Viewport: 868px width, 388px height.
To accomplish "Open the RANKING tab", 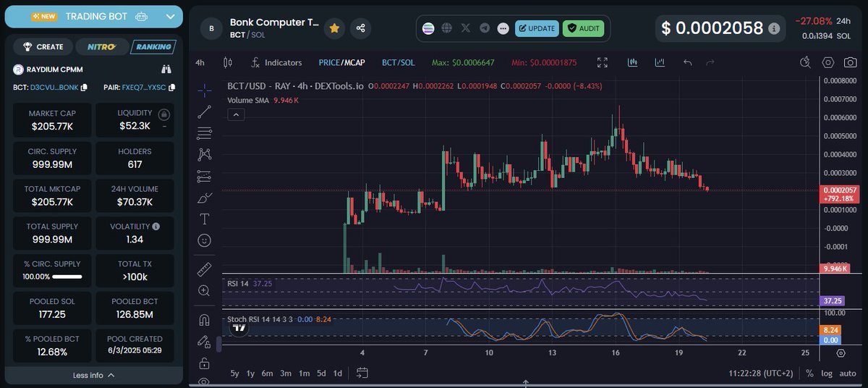I will (x=153, y=47).
